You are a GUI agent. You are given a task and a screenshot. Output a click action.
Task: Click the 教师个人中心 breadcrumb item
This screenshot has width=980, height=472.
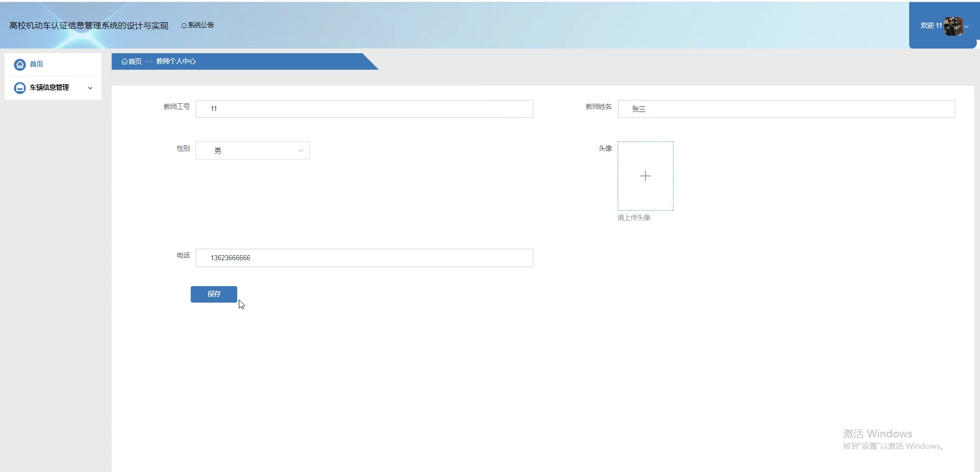pos(176,61)
